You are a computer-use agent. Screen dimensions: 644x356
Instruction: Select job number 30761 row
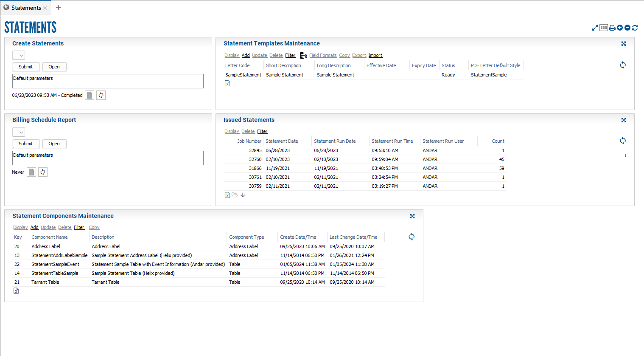click(x=365, y=177)
